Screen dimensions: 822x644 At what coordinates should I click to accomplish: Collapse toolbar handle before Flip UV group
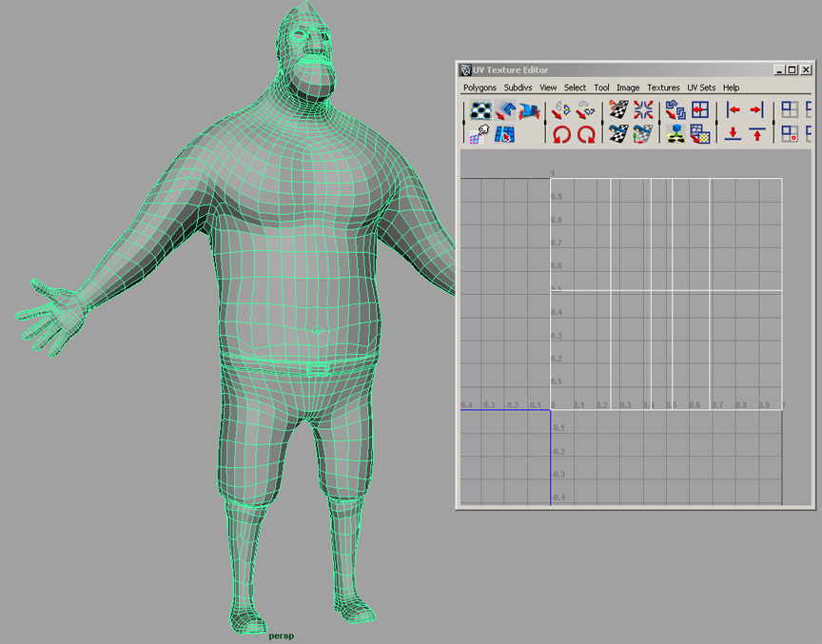coord(546,123)
